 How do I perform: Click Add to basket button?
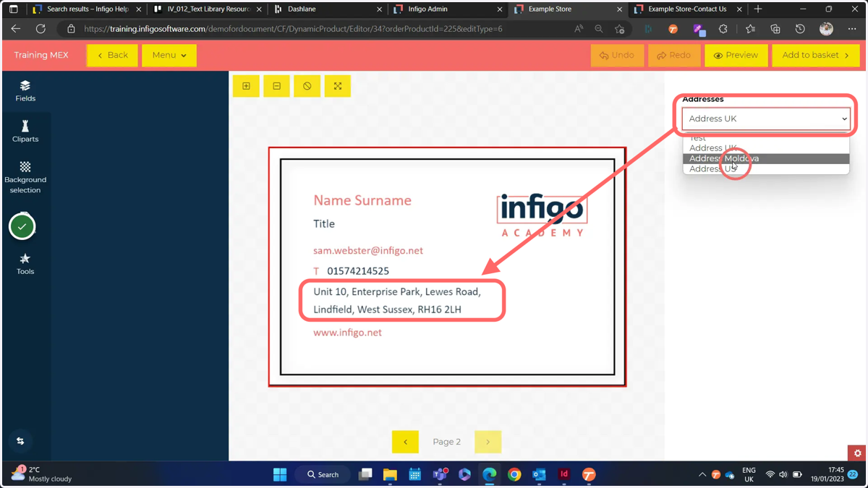[x=815, y=55]
